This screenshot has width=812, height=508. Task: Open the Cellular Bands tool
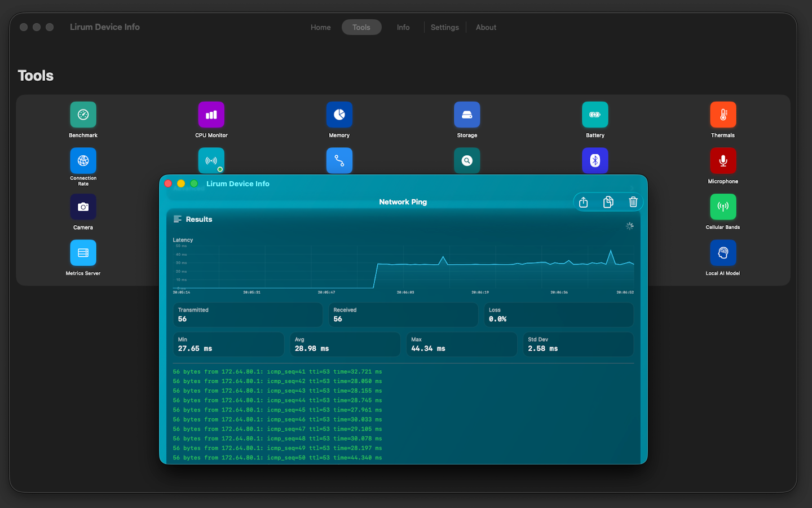point(723,207)
